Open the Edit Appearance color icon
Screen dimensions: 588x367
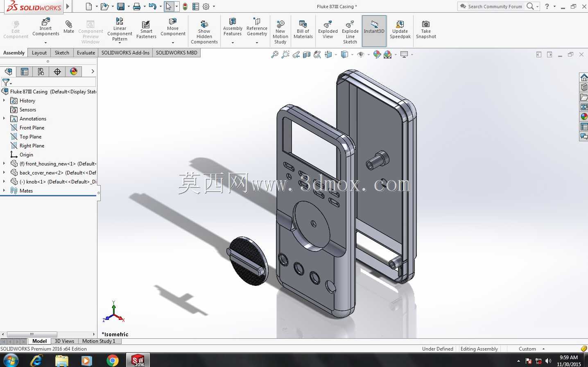click(x=377, y=54)
